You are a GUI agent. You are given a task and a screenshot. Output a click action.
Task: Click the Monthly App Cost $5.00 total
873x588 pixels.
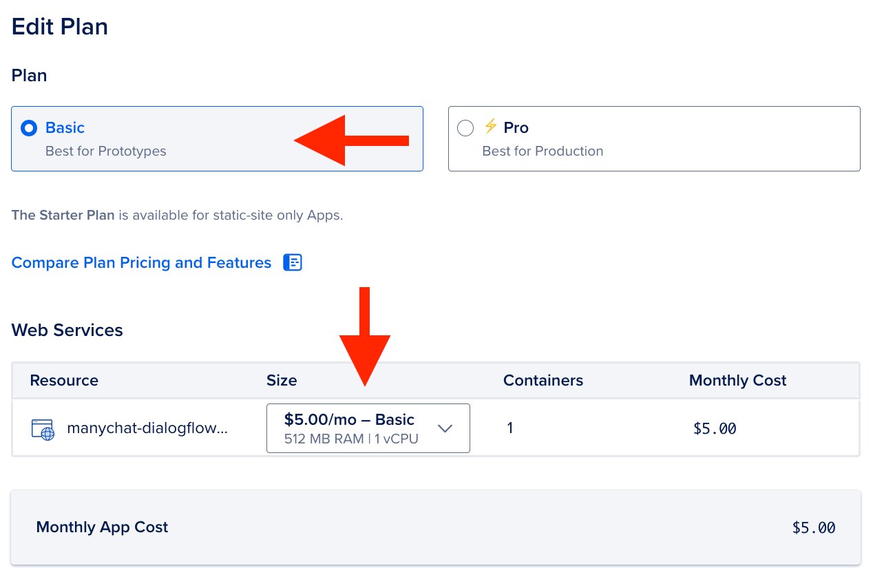click(x=814, y=527)
